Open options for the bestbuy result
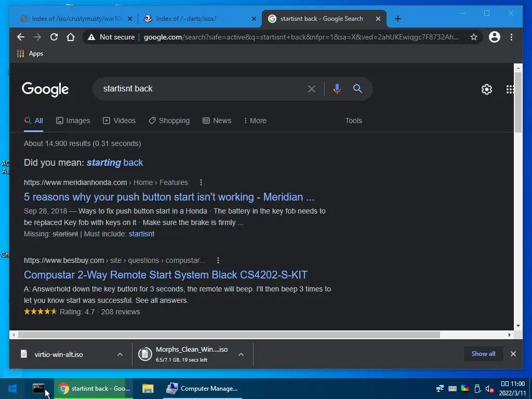Screen dimensions: 532x399 point(218,261)
